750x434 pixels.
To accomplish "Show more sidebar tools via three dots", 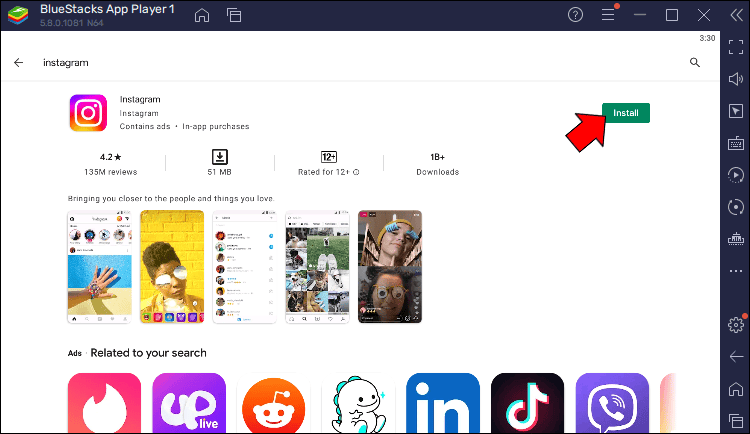I will pyautogui.click(x=736, y=271).
